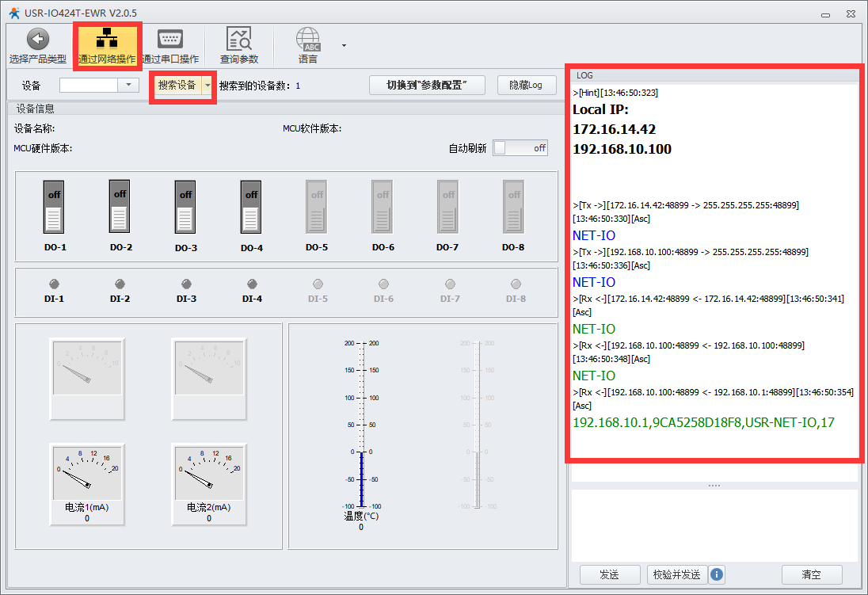Click the app logo in title bar
The height and width of the screenshot is (595, 868).
[x=13, y=13]
